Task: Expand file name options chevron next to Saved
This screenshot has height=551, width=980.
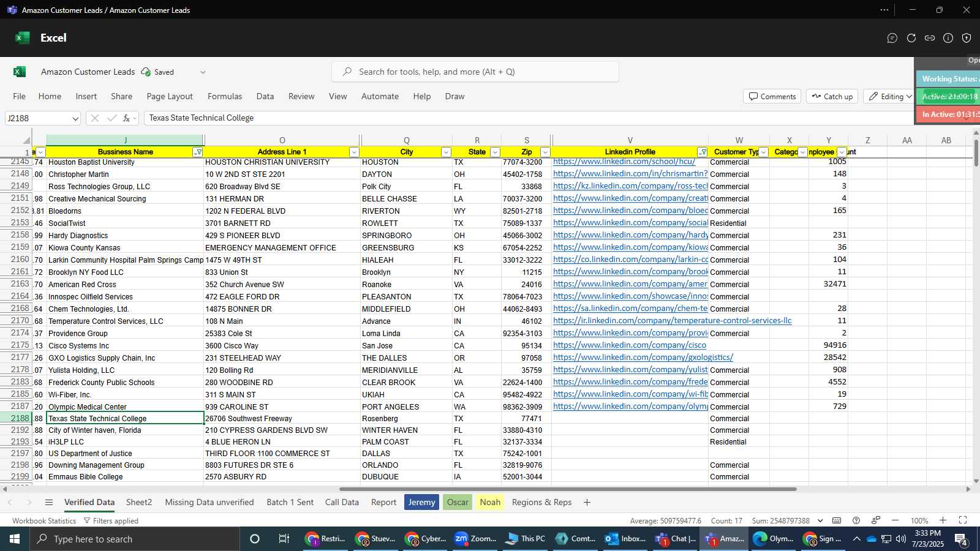Action: click(x=203, y=72)
